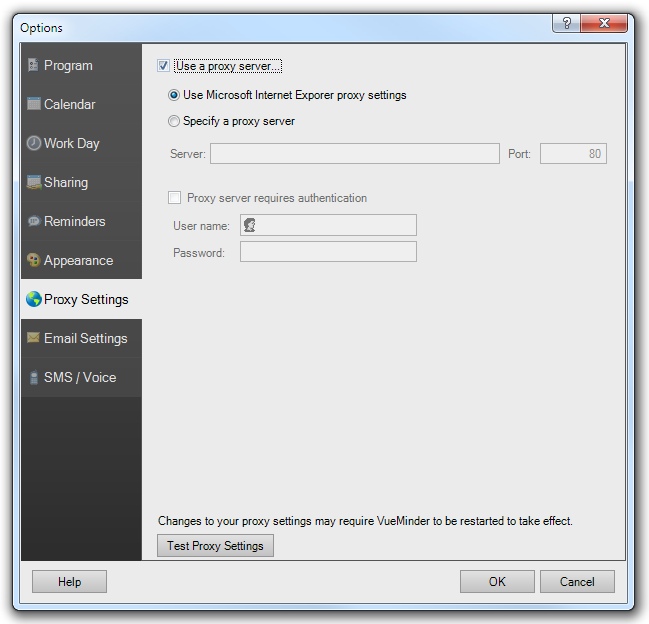Image resolution: width=649 pixels, height=624 pixels.
Task: Dismiss dialog with Cancel button
Action: point(577,581)
